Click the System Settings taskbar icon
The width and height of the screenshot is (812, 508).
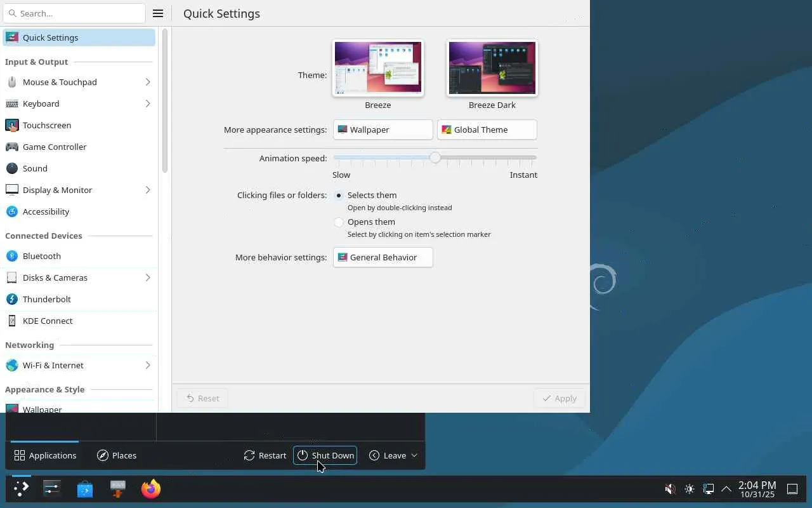(x=51, y=488)
